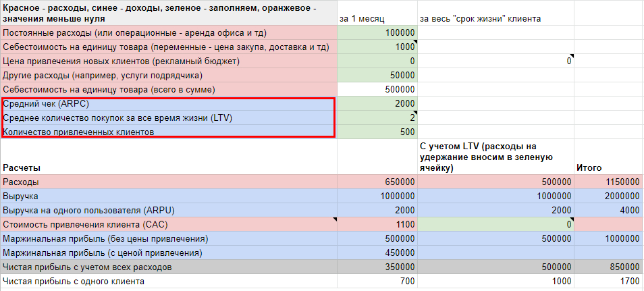Click the green 0 cell in CAC row
The height and width of the screenshot is (291, 644).
(x=495, y=224)
